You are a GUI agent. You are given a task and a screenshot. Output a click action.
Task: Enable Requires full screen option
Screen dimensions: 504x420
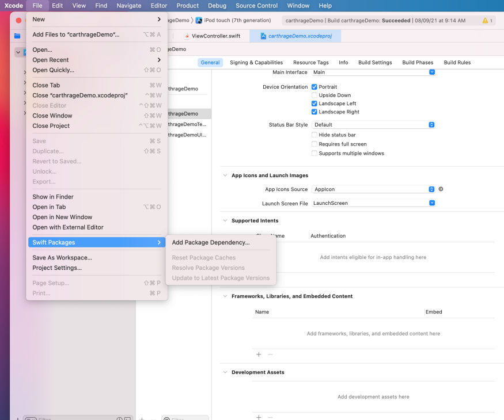click(314, 144)
